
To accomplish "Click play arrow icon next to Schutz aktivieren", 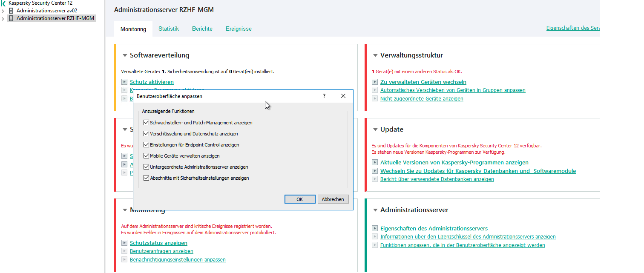I will coord(124,82).
